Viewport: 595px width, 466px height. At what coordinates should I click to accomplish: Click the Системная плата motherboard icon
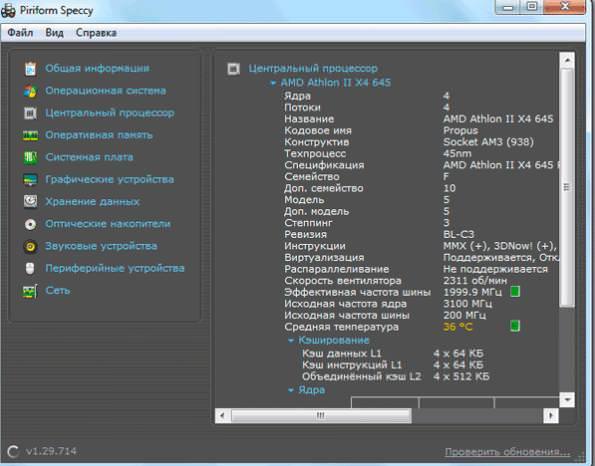30,157
